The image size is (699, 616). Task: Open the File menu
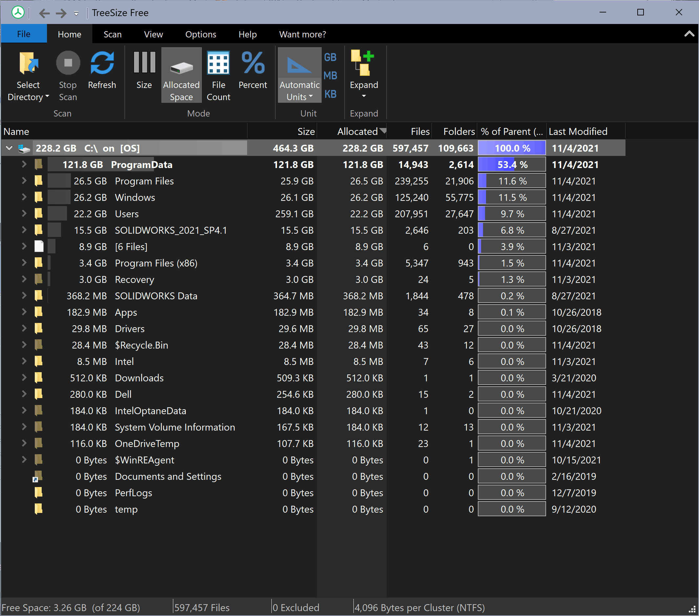tap(24, 34)
